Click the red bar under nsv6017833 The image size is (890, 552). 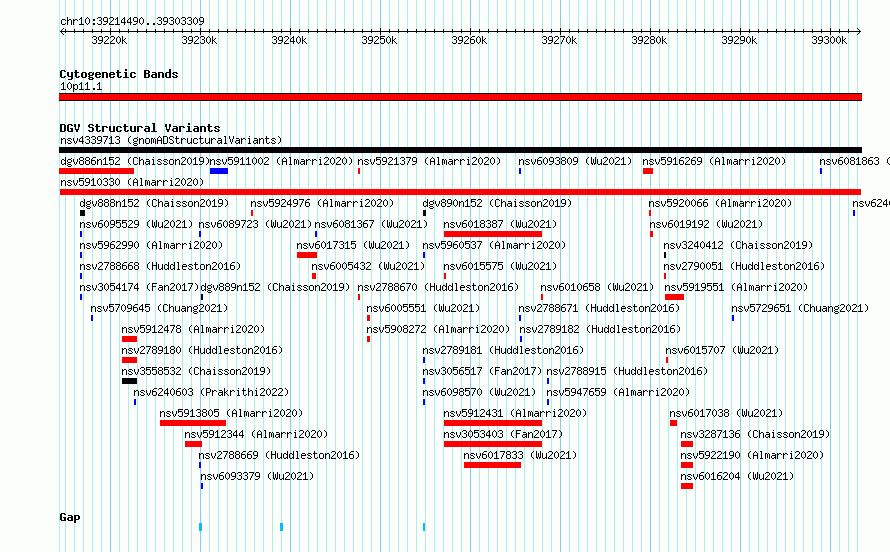(493, 465)
